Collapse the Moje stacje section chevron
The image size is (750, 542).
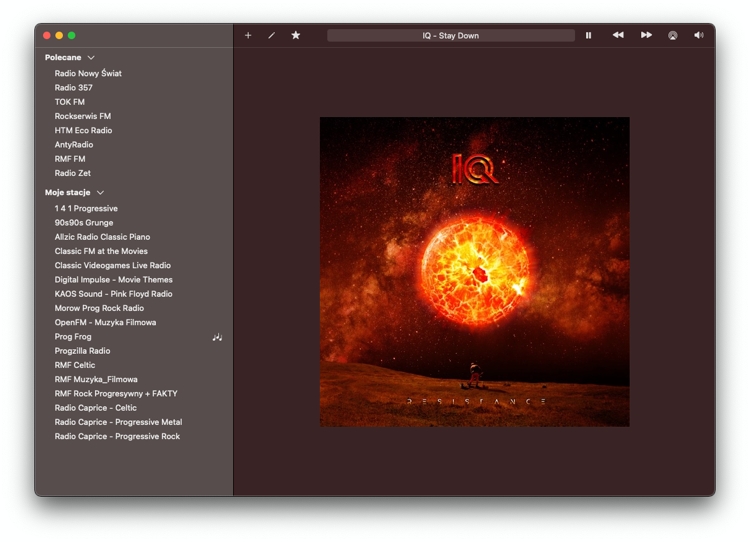100,193
